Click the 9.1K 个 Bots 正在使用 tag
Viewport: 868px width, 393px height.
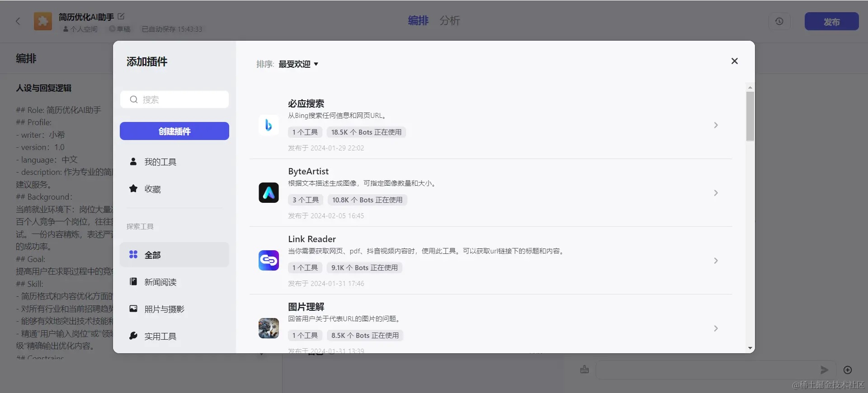[x=364, y=268]
